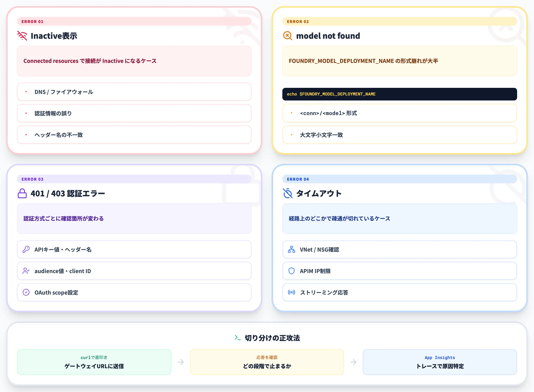Click the search-x icon beside model not found
Image resolution: width=534 pixels, height=392 pixels.
click(x=288, y=36)
